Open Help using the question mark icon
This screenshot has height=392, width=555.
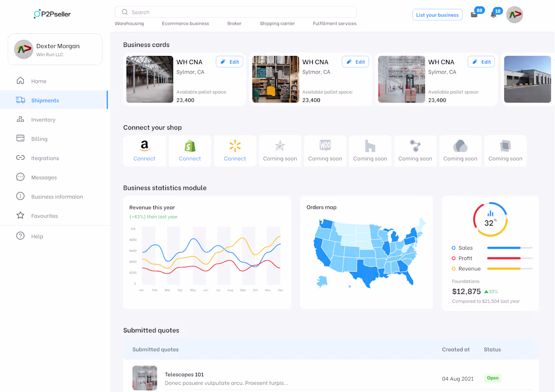click(20, 236)
